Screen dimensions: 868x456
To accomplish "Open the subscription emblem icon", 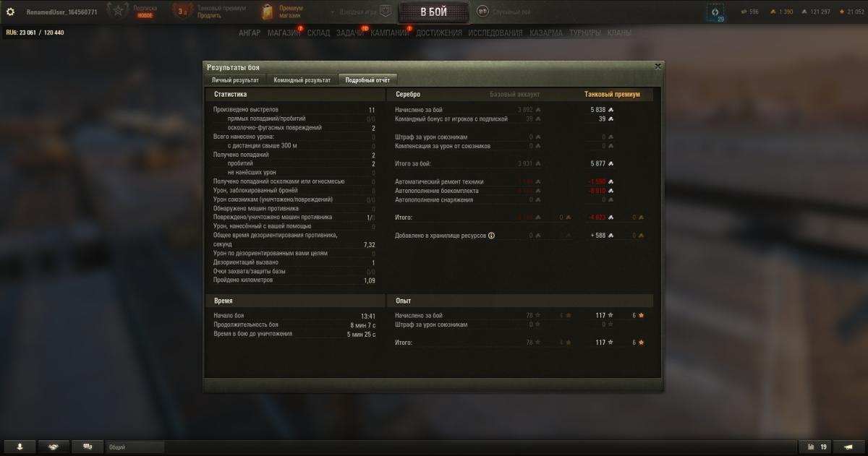I will (118, 11).
